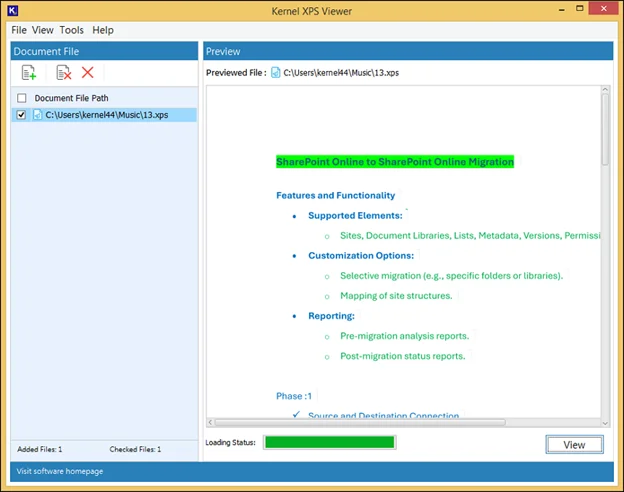Click the preview horizontal scrollbar thumb
This screenshot has height=492, width=624.
pyautogui.click(x=360, y=422)
